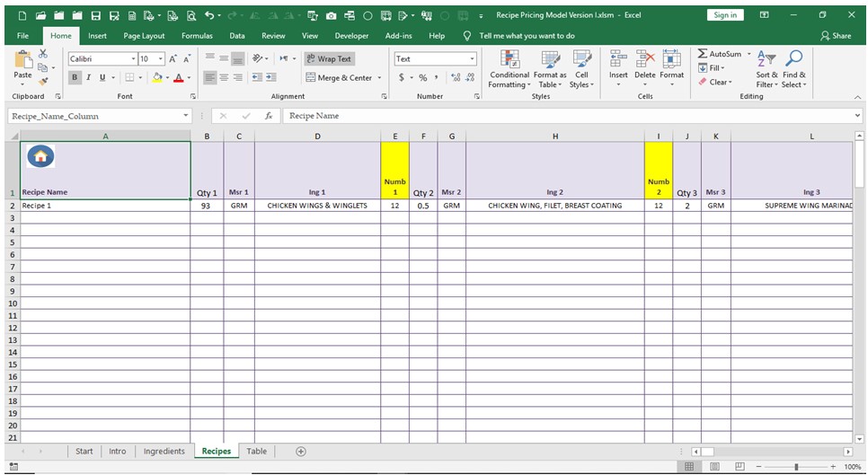Open Find & Select menu
The height and width of the screenshot is (475, 868).
click(x=793, y=69)
